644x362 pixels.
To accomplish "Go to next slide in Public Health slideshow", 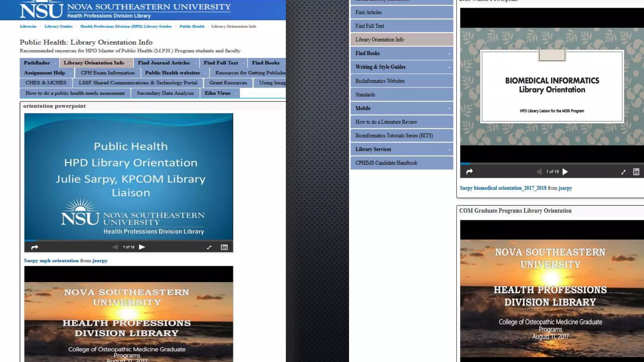I will (142, 247).
